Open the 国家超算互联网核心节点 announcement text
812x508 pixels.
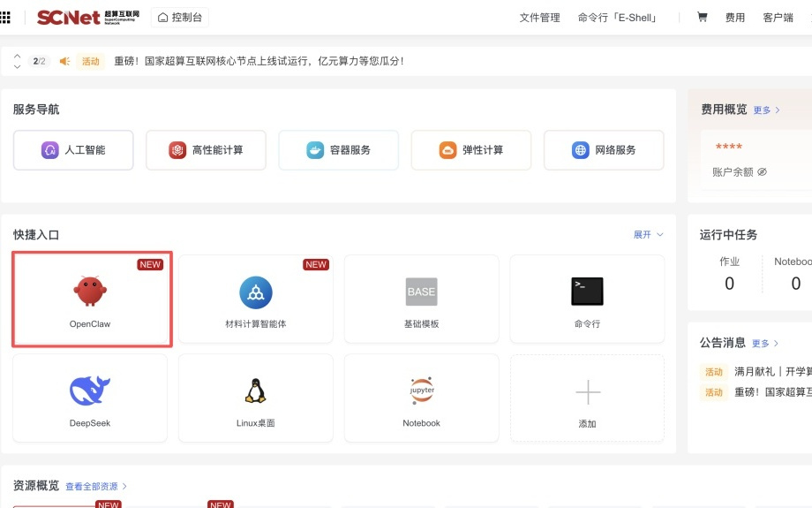pyautogui.click(x=259, y=61)
